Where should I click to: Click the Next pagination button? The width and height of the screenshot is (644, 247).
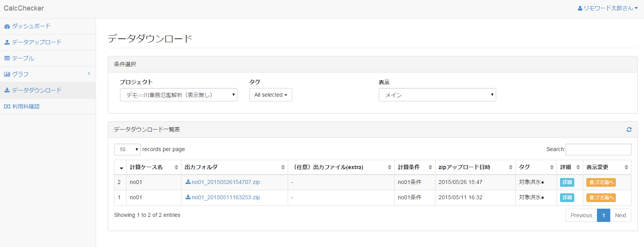click(620, 215)
